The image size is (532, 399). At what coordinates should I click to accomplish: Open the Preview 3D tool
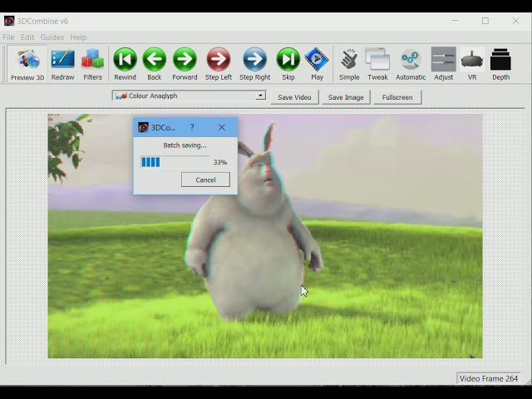coord(27,64)
